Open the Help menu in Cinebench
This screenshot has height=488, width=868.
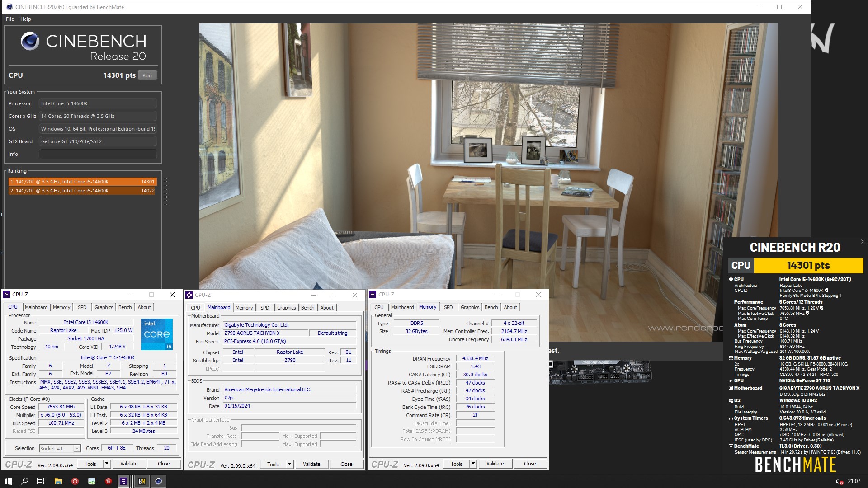(26, 19)
